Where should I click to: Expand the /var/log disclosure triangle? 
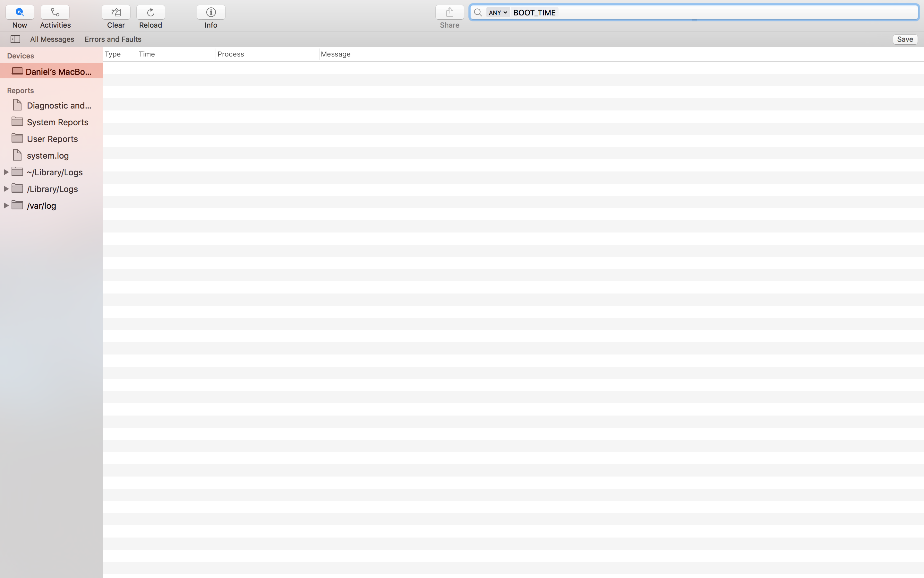(x=6, y=206)
